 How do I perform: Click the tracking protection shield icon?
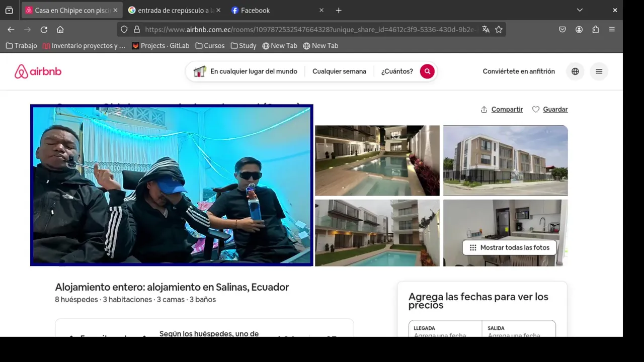click(124, 30)
